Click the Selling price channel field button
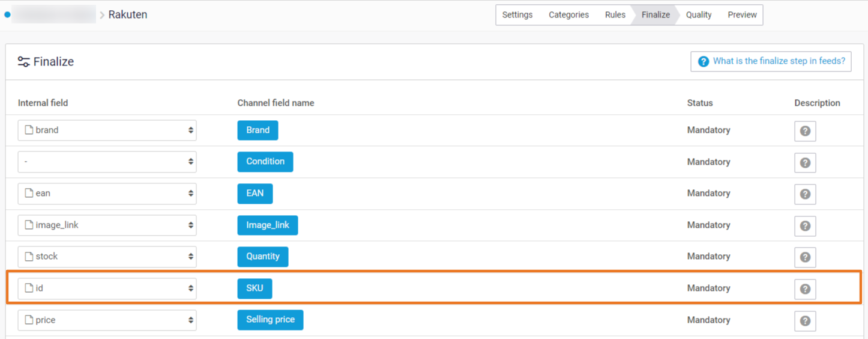This screenshot has width=868, height=339. click(x=270, y=320)
